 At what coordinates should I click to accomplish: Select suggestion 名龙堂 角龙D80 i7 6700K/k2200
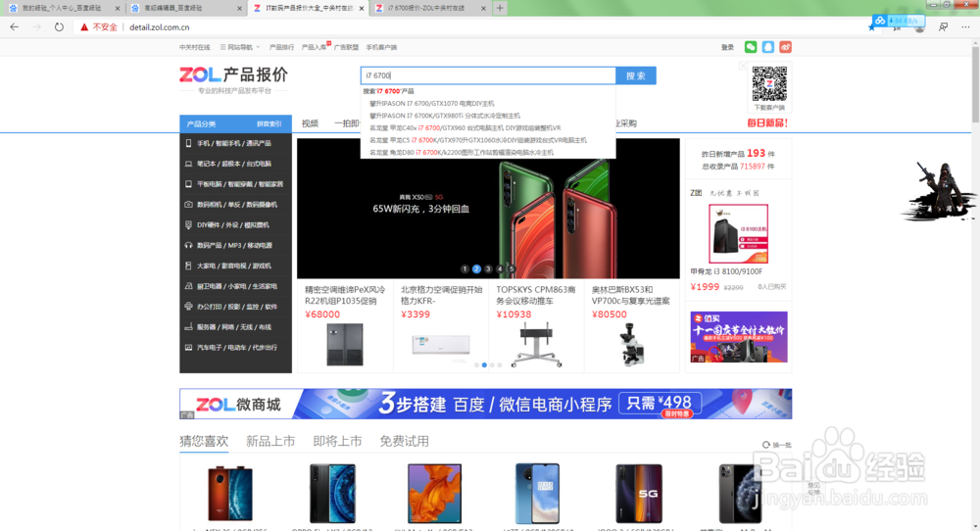462,153
